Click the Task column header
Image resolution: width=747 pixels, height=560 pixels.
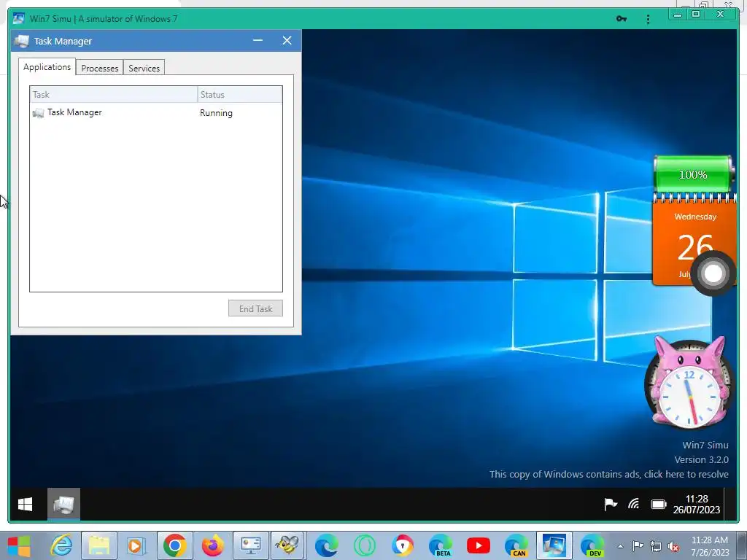pos(114,94)
